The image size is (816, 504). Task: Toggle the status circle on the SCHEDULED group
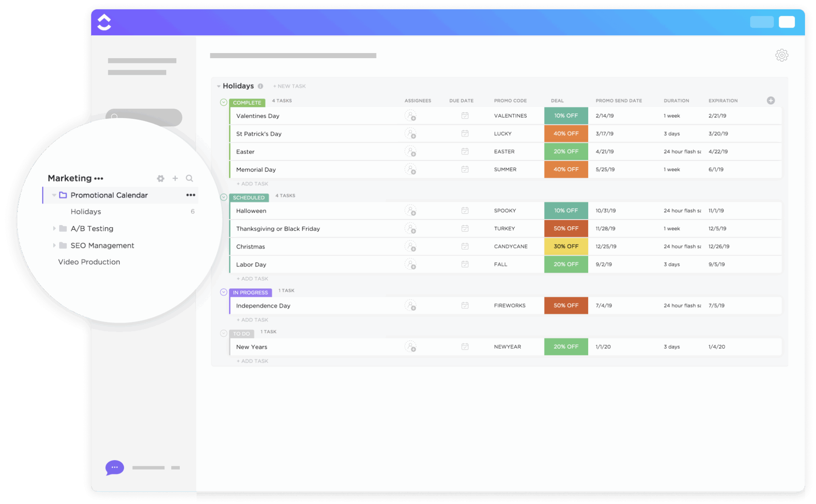click(224, 197)
